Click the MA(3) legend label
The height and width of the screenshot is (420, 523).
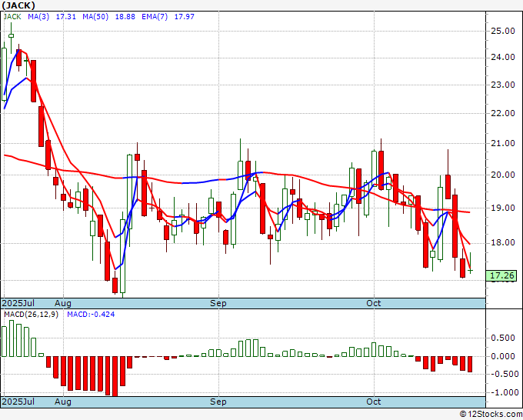pos(38,17)
